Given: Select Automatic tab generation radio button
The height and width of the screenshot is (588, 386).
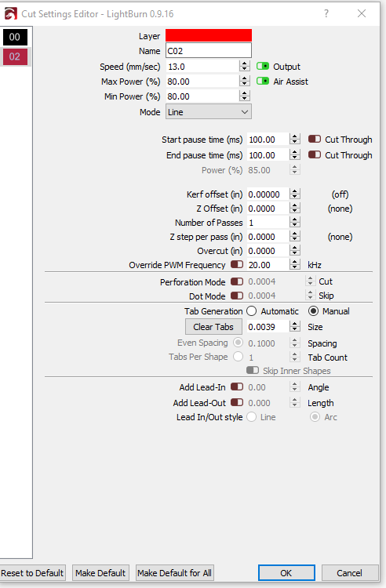Looking at the screenshot, I should click(x=251, y=311).
